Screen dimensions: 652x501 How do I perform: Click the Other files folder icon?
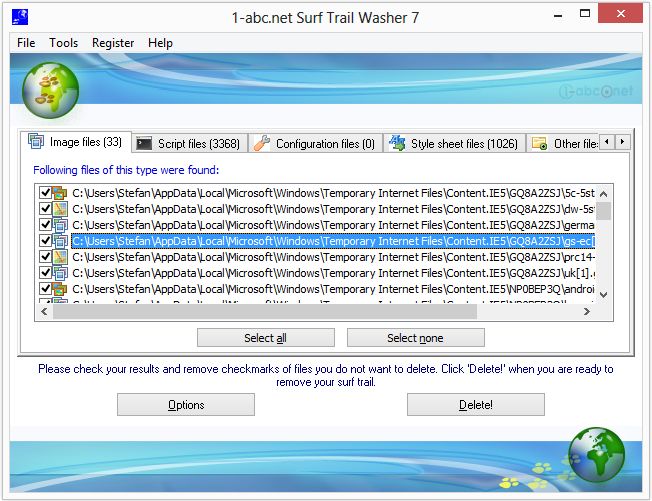click(539, 143)
